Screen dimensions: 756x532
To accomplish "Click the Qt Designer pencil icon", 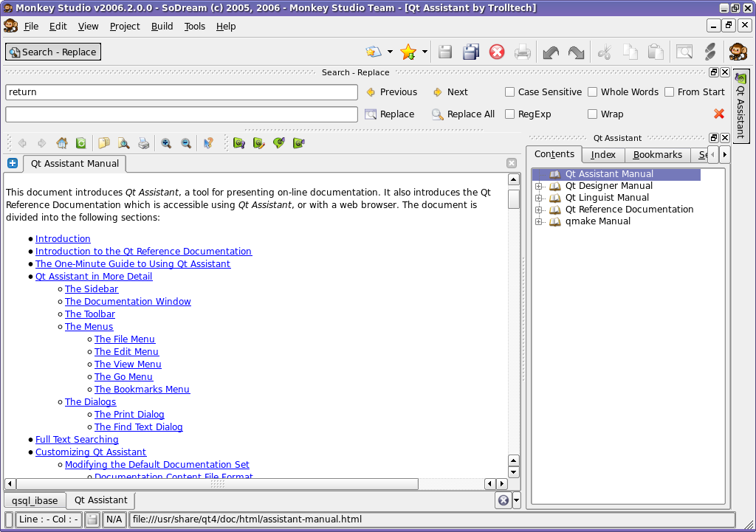I will coord(259,143).
